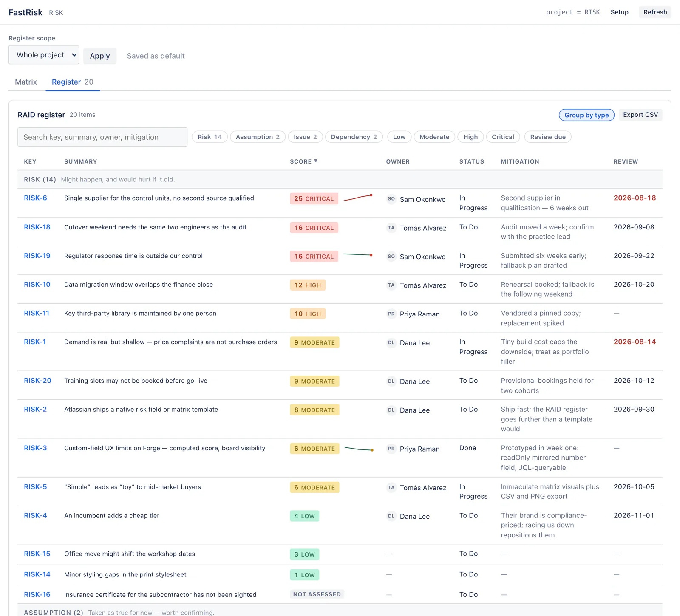Toggle Group by type

coord(586,115)
